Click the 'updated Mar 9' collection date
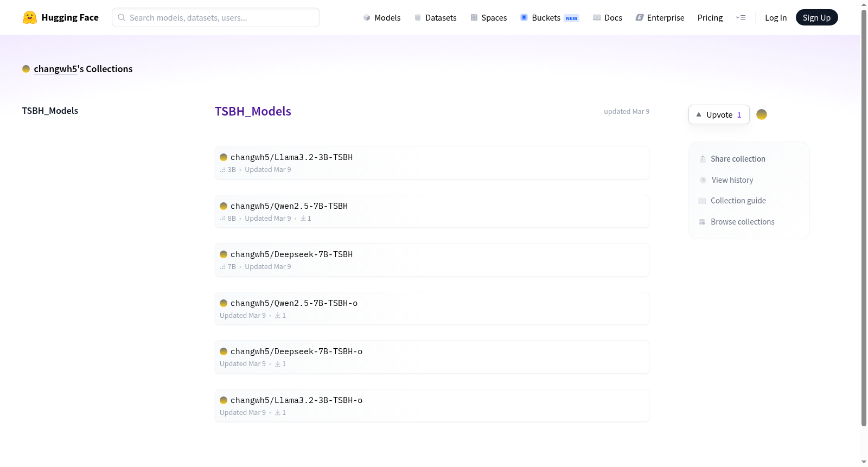Image resolution: width=868 pixels, height=467 pixels. (x=627, y=112)
